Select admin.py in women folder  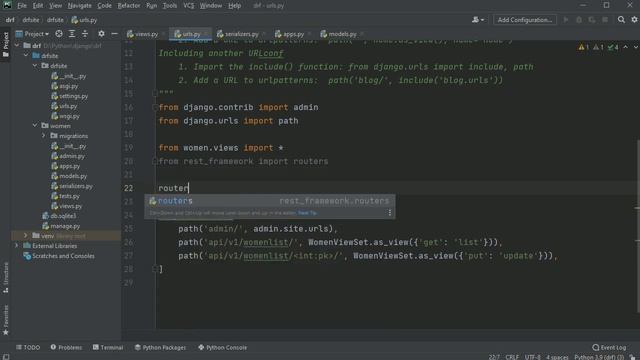pos(72,156)
